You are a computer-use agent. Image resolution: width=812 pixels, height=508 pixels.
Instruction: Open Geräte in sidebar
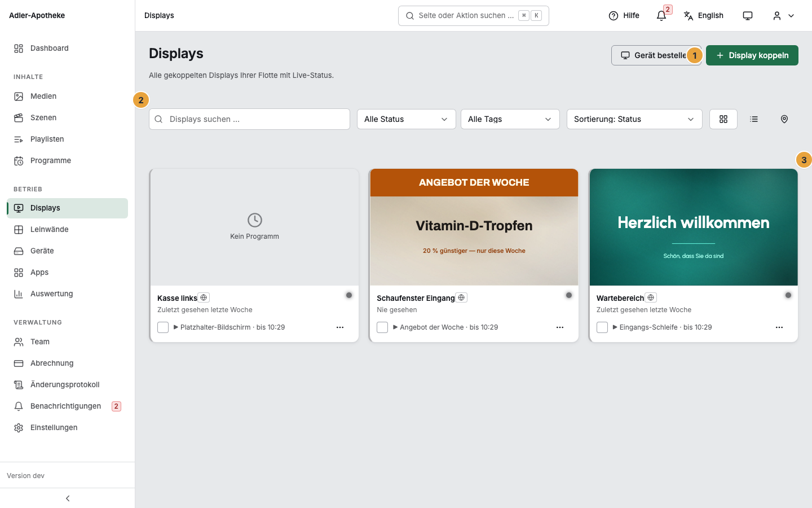68,251
